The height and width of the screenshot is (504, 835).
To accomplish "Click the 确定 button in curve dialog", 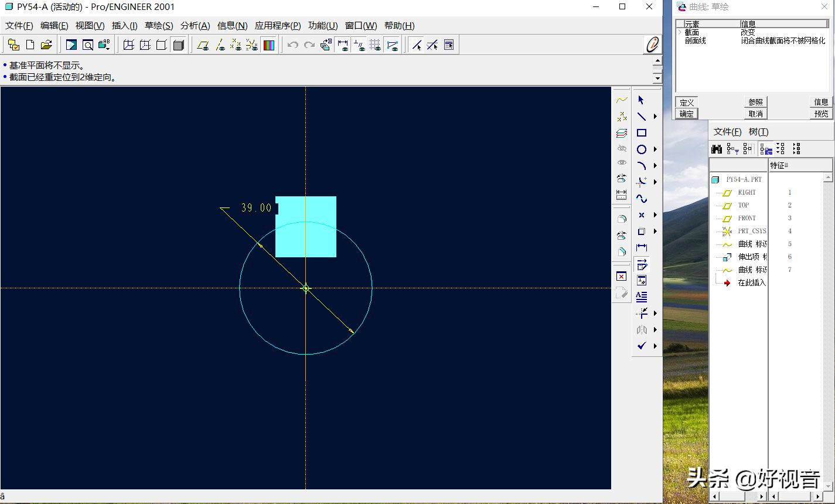I will [686, 114].
